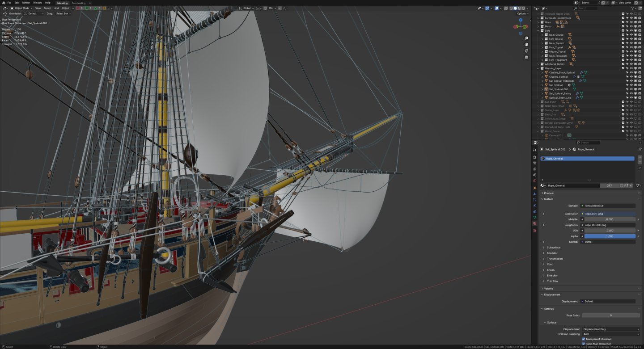Collapse the Sails collection in outliner
Screen dimensions: 644x349
tap(538, 31)
